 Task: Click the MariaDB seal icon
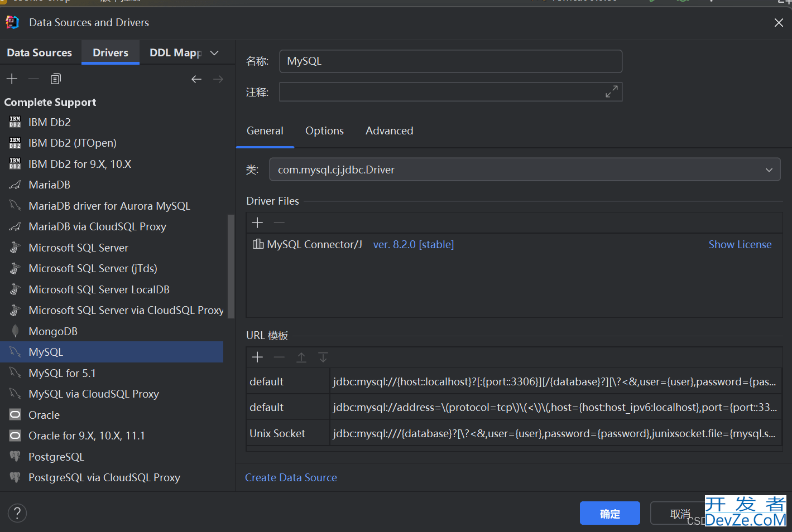[x=15, y=185]
